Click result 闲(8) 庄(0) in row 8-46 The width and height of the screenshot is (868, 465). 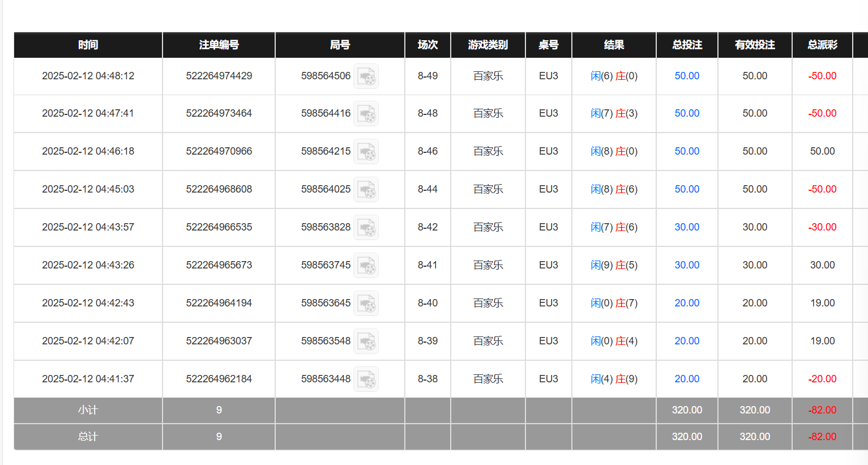pos(614,151)
